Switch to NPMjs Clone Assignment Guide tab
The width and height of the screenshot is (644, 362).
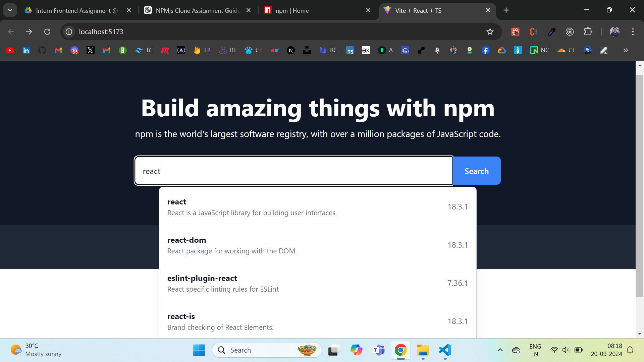coord(198,10)
